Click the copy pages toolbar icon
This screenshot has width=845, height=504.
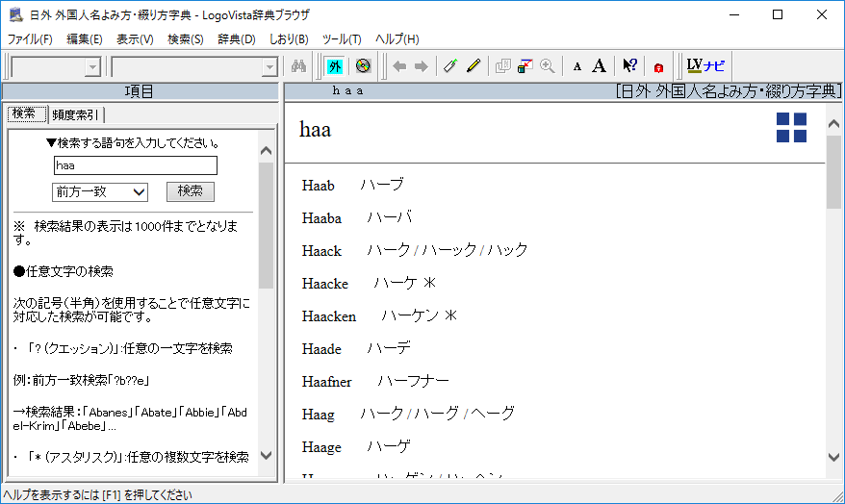click(502, 66)
